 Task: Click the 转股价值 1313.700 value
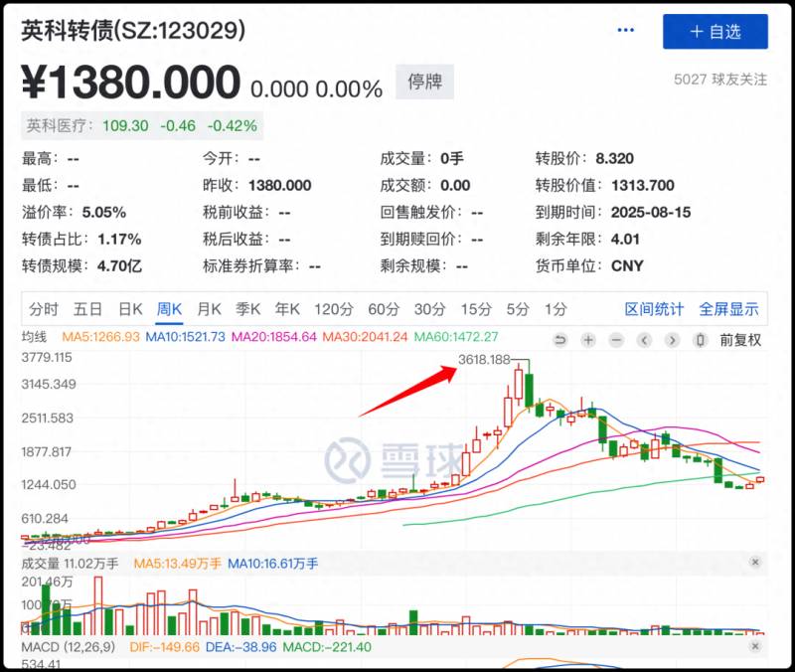click(643, 186)
